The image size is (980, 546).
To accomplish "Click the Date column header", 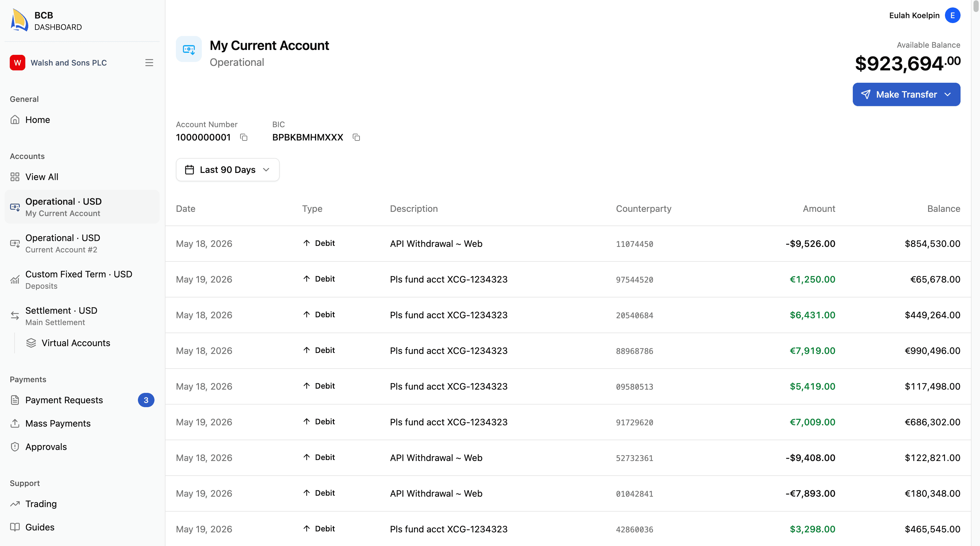I will tap(186, 209).
